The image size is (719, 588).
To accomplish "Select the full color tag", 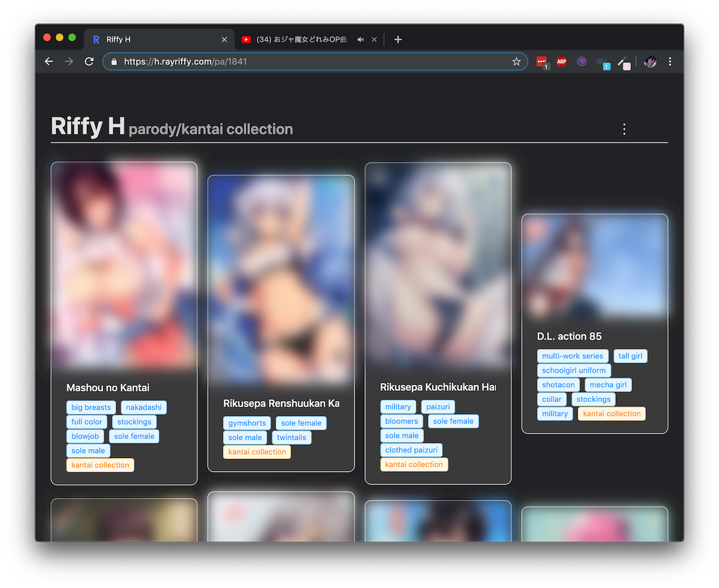I will click(x=87, y=422).
